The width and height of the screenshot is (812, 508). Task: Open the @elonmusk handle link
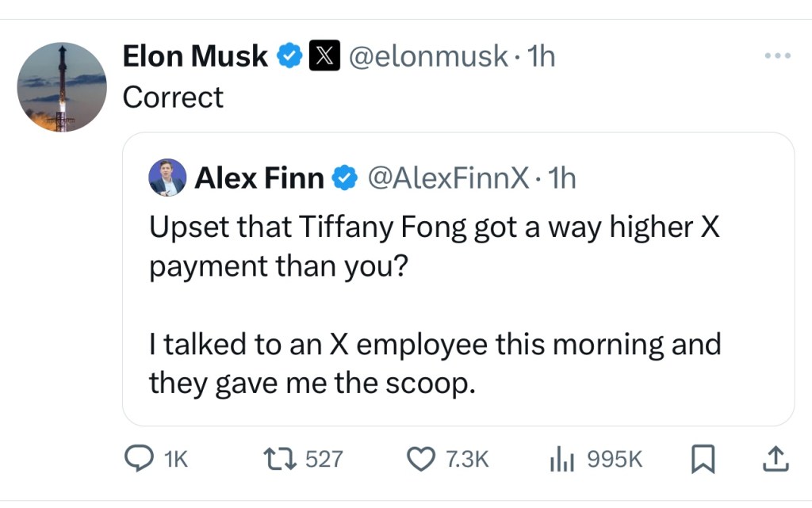(x=428, y=56)
